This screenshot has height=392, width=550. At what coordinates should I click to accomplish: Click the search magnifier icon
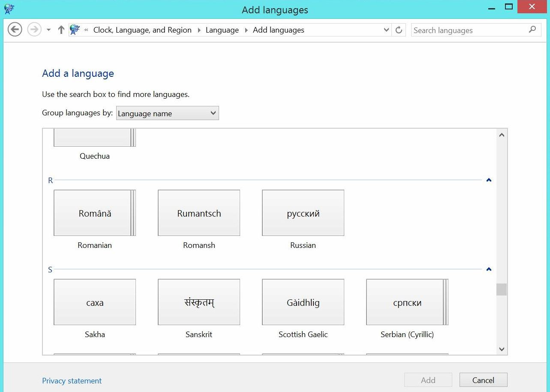[532, 30]
